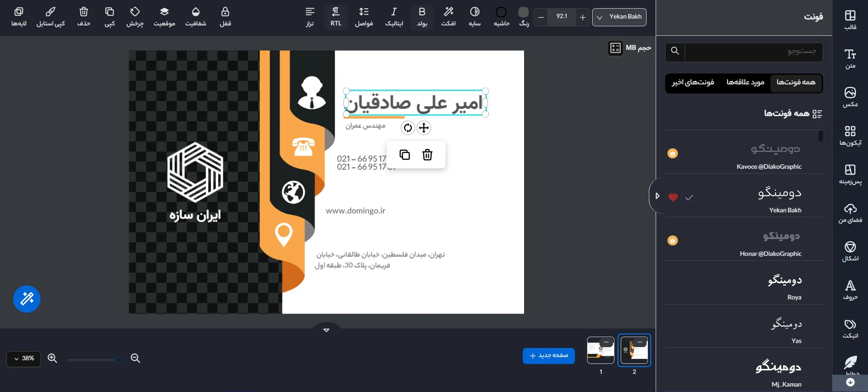The width and height of the screenshot is (868, 392).
Task: Duplicate element via floating copy icon
Action: pos(405,155)
